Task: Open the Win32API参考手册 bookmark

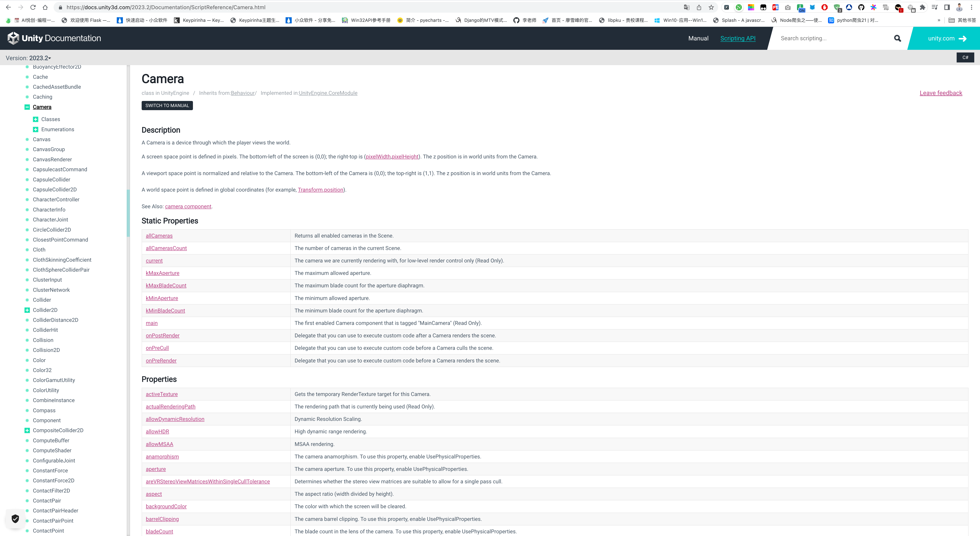Action: coord(366,20)
